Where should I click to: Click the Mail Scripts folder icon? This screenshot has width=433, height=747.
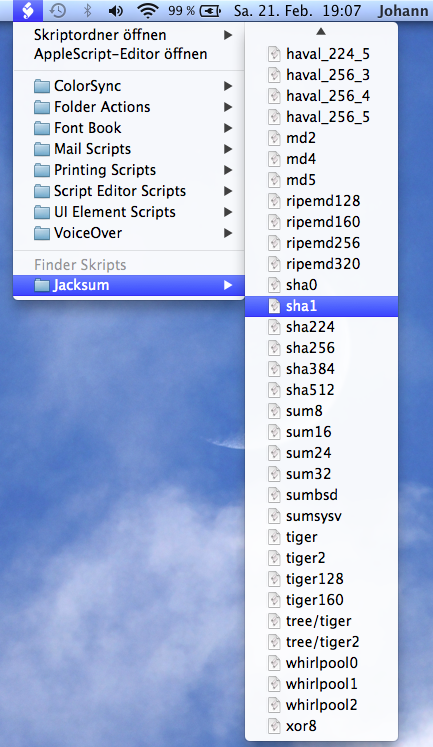coord(42,149)
